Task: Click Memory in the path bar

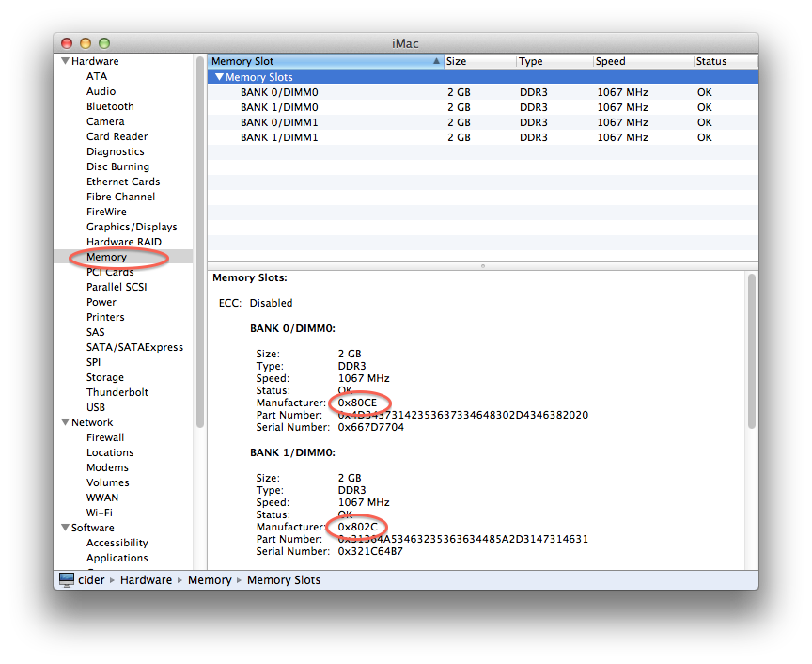Action: pos(210,580)
